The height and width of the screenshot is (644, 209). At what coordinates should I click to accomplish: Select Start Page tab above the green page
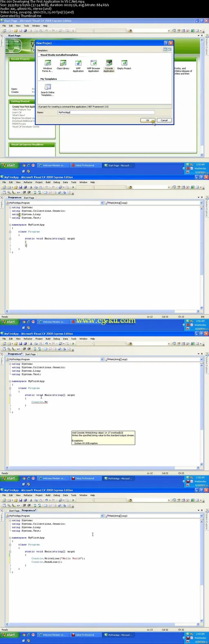pos(14,35)
